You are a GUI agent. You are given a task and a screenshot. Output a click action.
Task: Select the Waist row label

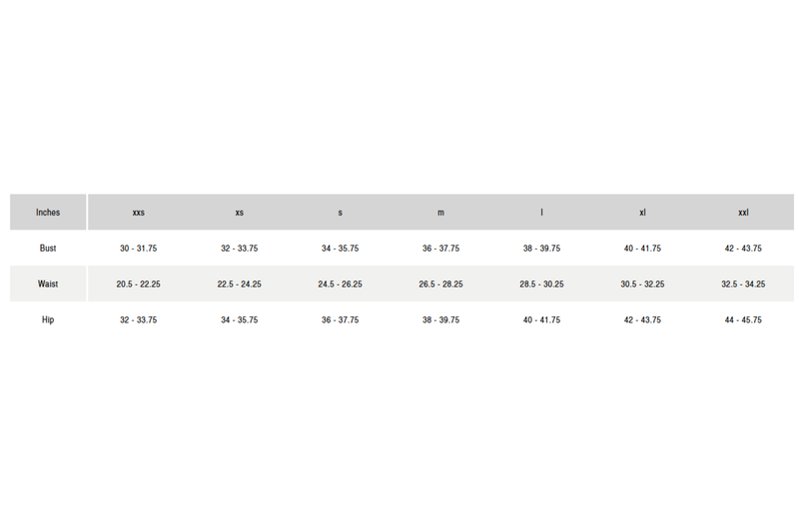[x=48, y=284]
